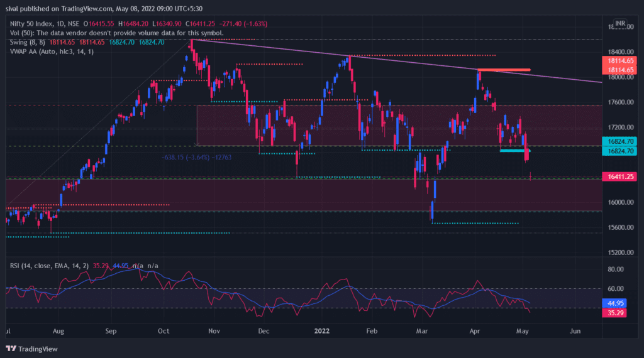Click the close value C16411.25 in legend
644x358 pixels.
tap(200, 24)
